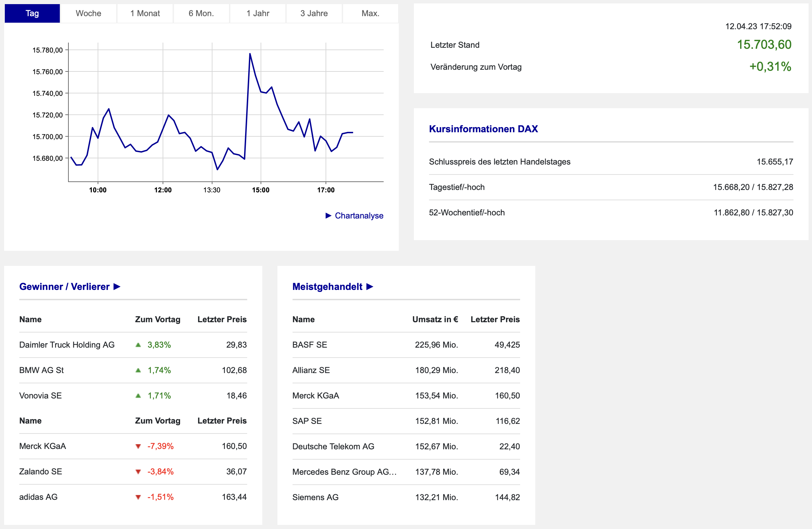
Task: Click the red down arrow beside adidas AG
Action: (x=138, y=497)
